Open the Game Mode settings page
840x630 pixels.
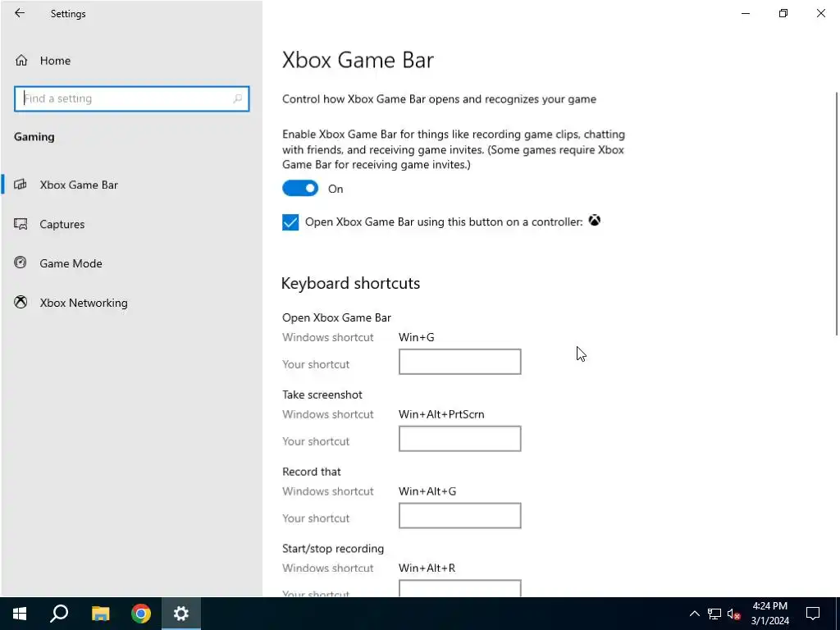[x=131, y=263]
